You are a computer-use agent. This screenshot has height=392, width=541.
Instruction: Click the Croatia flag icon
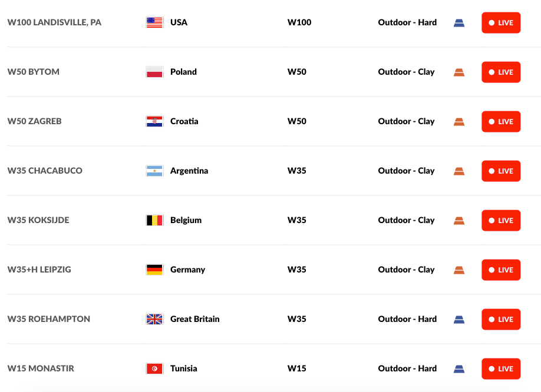pyautogui.click(x=154, y=121)
